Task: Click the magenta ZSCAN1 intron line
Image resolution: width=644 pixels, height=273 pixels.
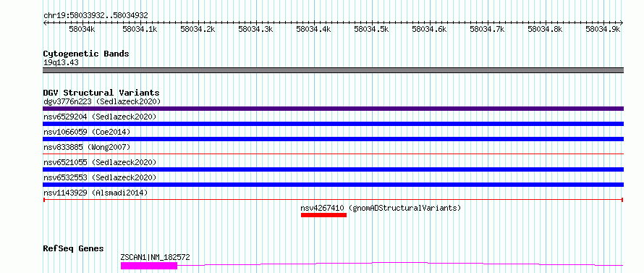Action: [x=400, y=264]
